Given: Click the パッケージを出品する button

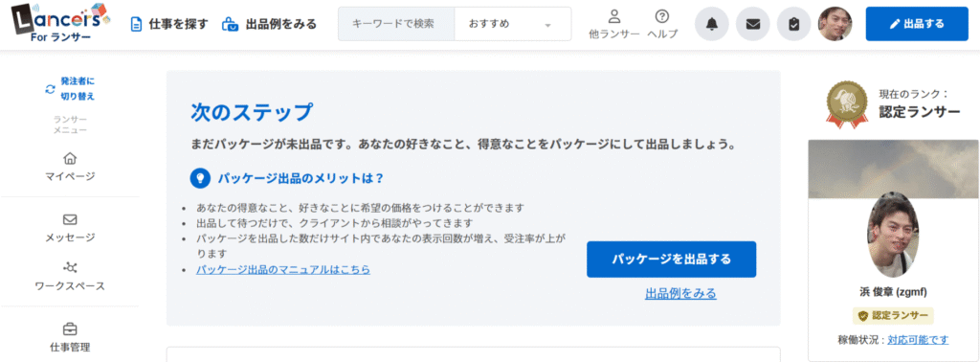Looking at the screenshot, I should point(671,260).
